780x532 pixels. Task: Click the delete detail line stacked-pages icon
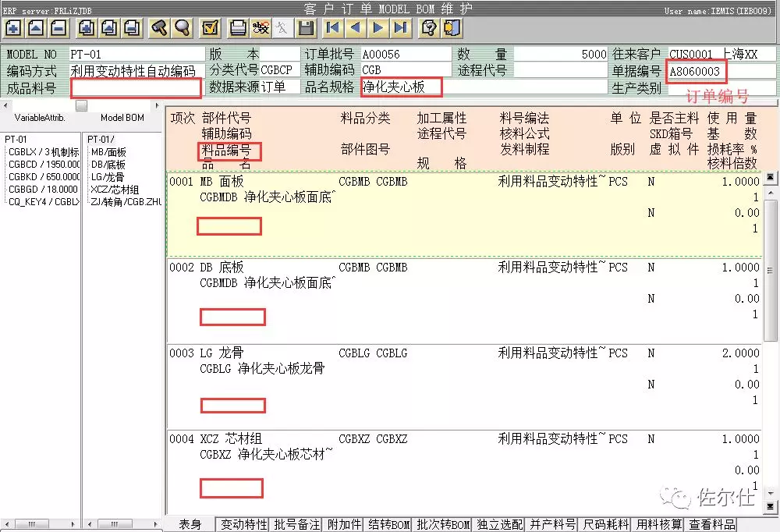pyautogui.click(x=133, y=28)
